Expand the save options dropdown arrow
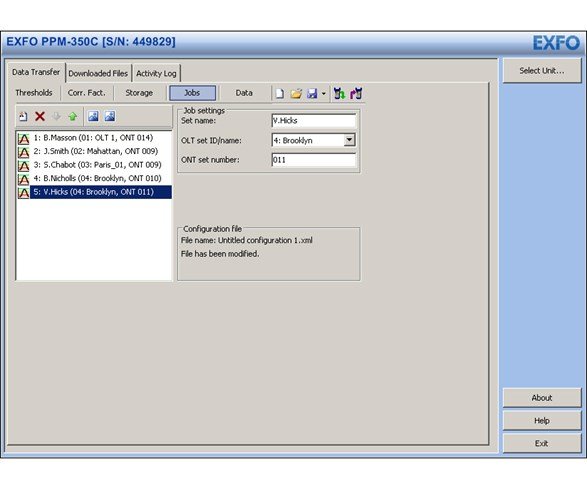Viewport: 587px width, 489px height. 323,93
